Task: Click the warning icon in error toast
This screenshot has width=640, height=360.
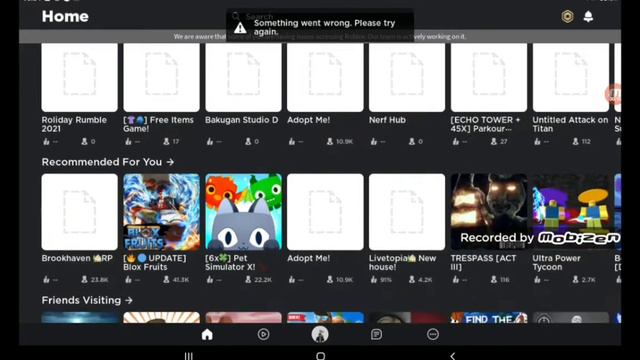Action: coord(240,28)
